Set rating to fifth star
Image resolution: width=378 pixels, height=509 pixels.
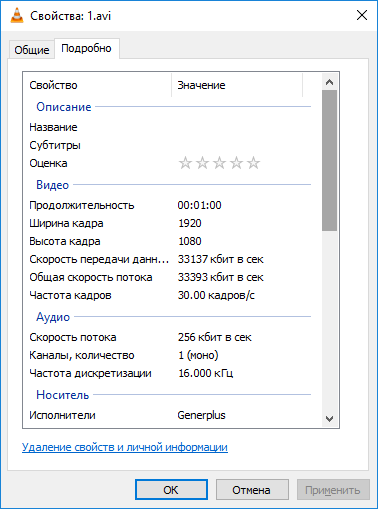[253, 163]
